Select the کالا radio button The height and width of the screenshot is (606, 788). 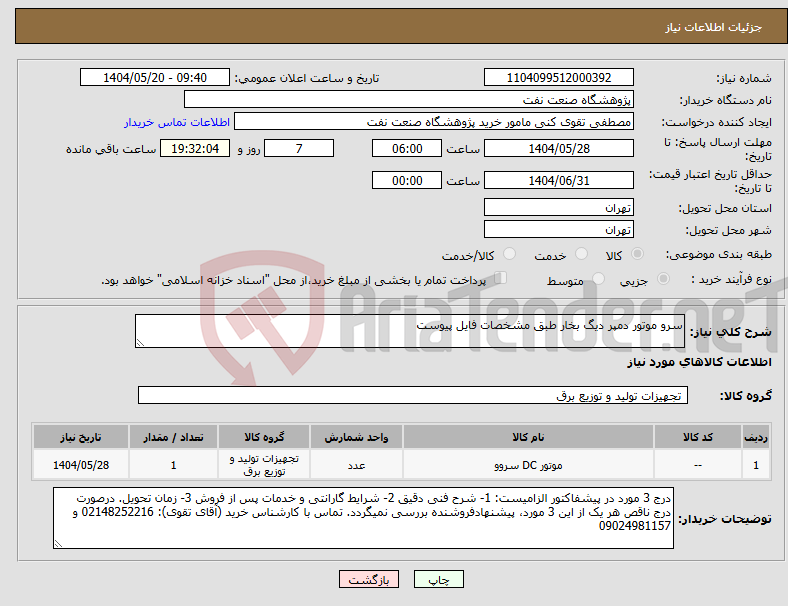point(637,254)
